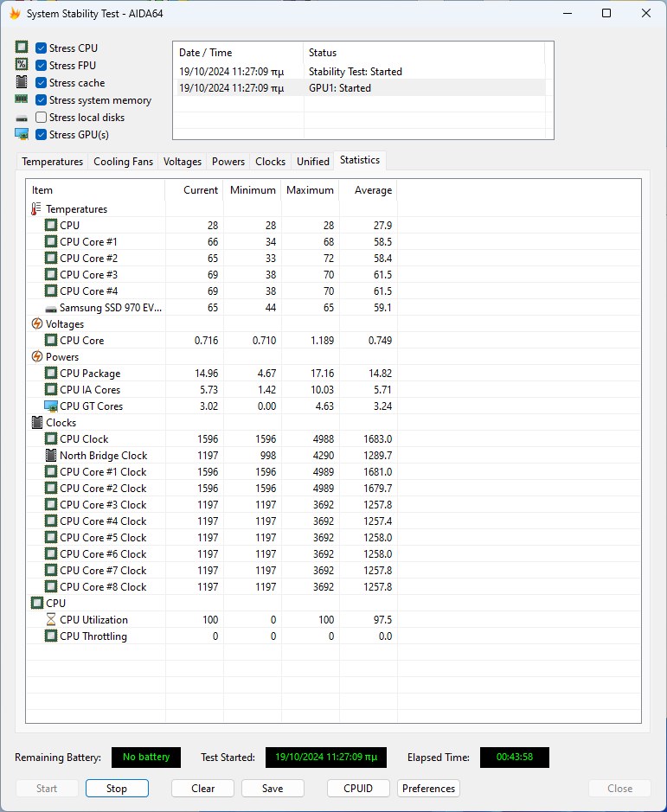Open the Powers tab
Viewport: 667px width, 812px height.
pos(228,162)
